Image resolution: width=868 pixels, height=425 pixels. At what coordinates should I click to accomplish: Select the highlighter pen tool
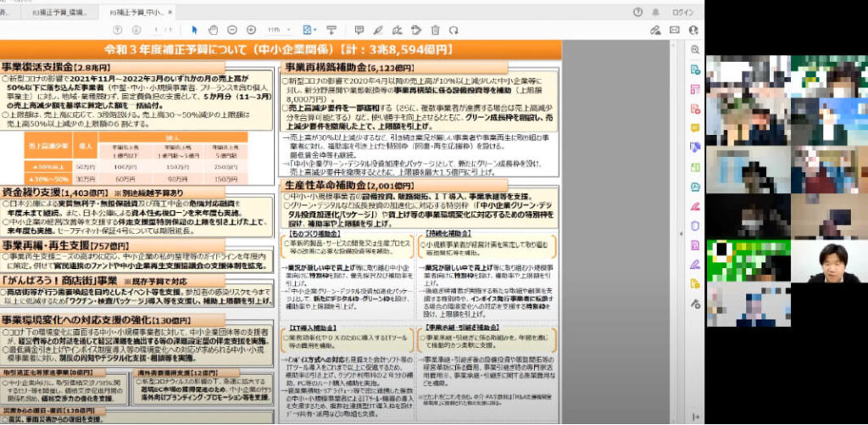click(378, 30)
